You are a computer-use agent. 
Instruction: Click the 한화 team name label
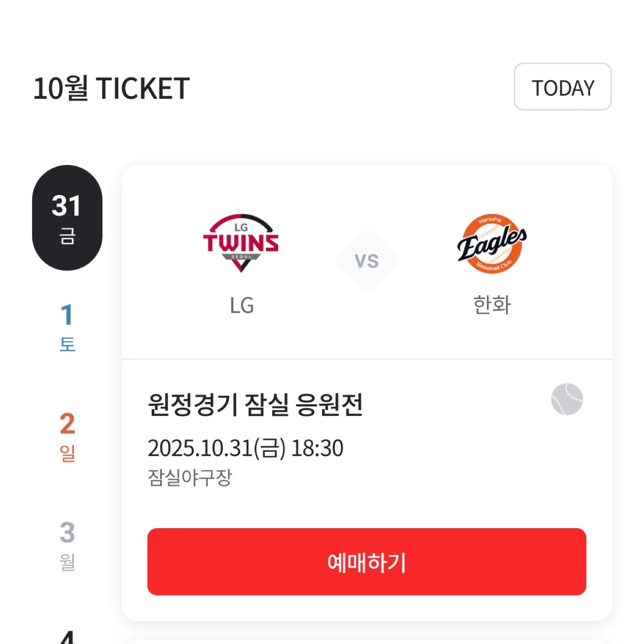tap(491, 305)
